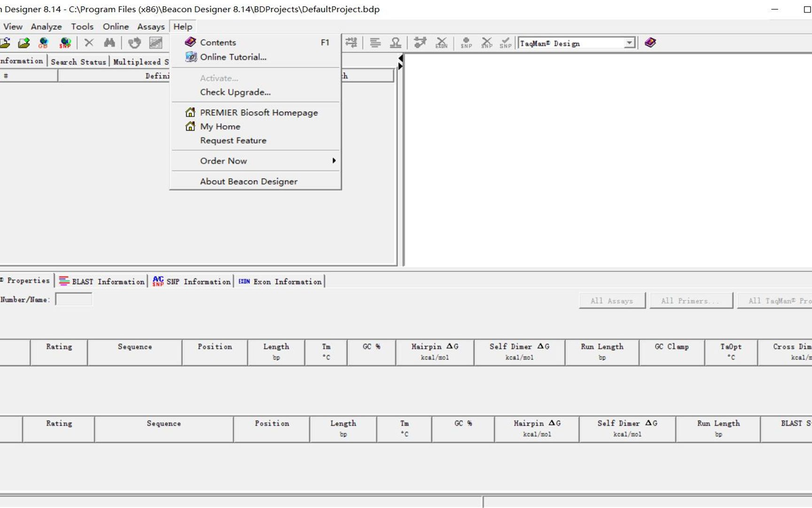
Task: Click the binoculars find icon
Action: pyautogui.click(x=109, y=43)
